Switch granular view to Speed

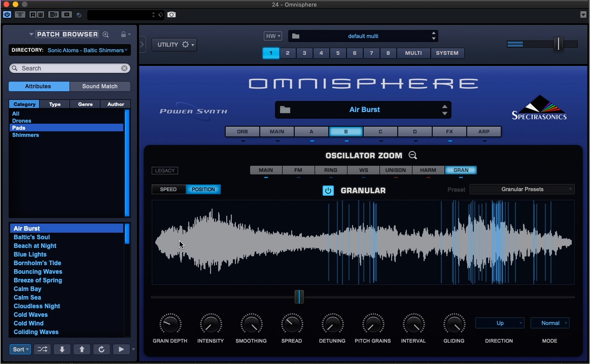coord(168,190)
